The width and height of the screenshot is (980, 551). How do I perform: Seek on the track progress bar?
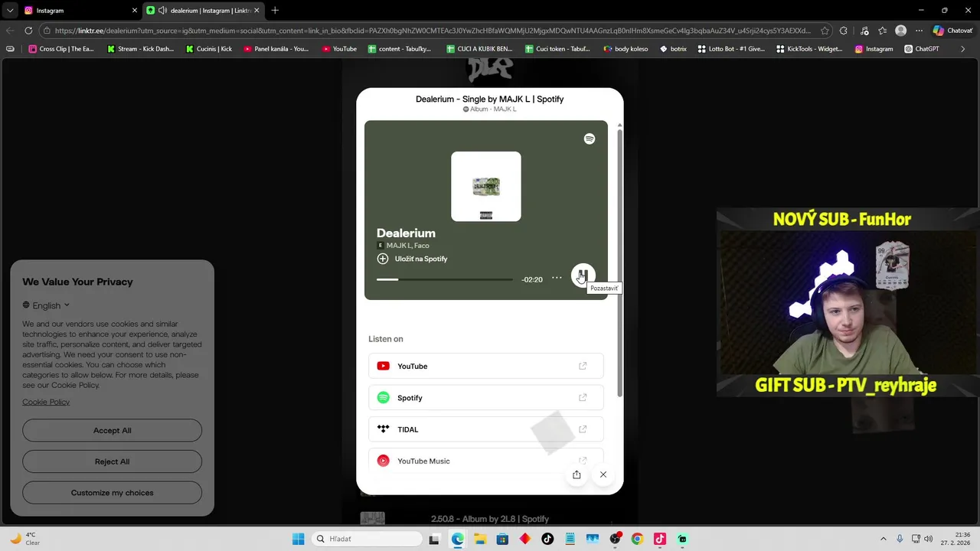pos(445,279)
